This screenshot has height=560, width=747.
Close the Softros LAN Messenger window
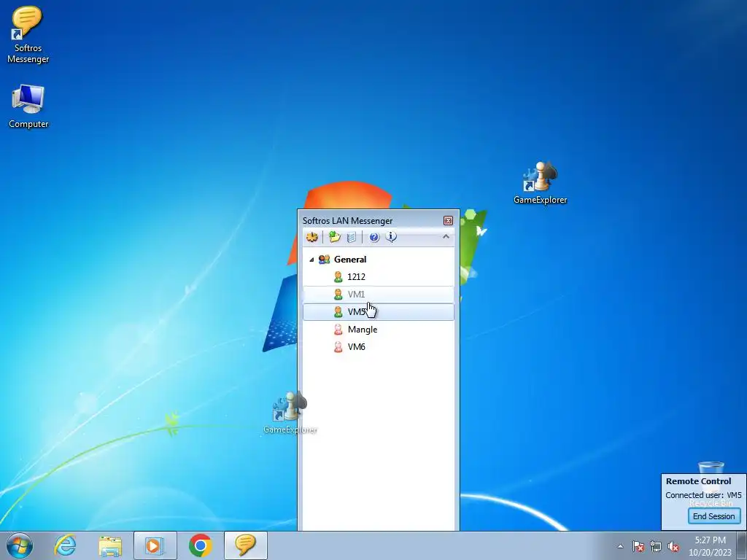[448, 220]
